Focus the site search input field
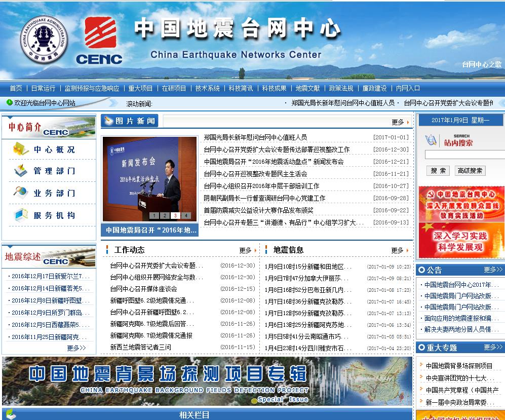This screenshot has height=420, width=505. point(465,155)
